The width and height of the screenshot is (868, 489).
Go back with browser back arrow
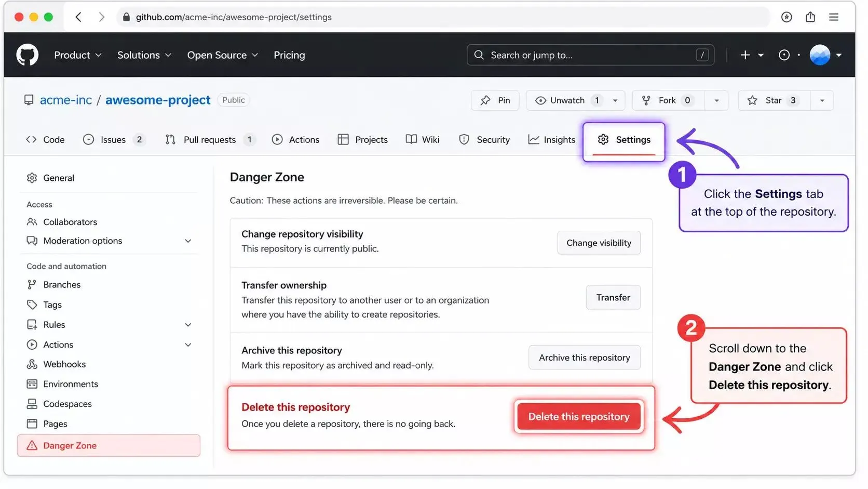(x=78, y=17)
